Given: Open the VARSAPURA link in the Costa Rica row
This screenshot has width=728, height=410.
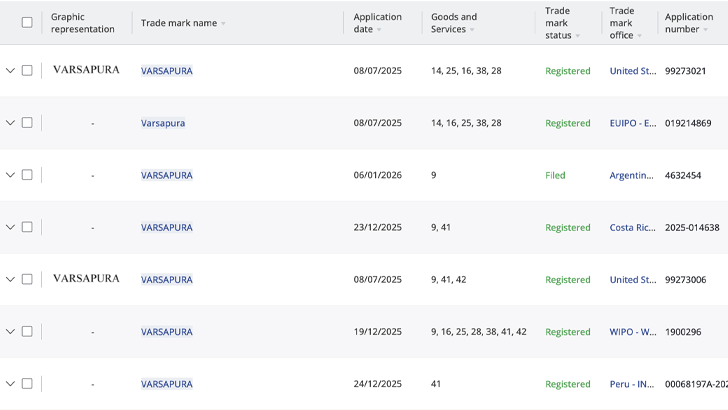Looking at the screenshot, I should pos(167,228).
